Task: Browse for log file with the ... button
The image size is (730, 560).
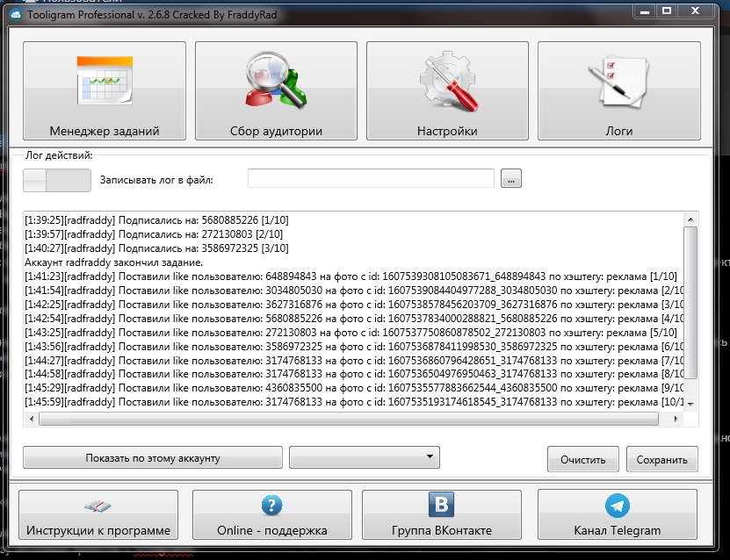Action: 511,178
